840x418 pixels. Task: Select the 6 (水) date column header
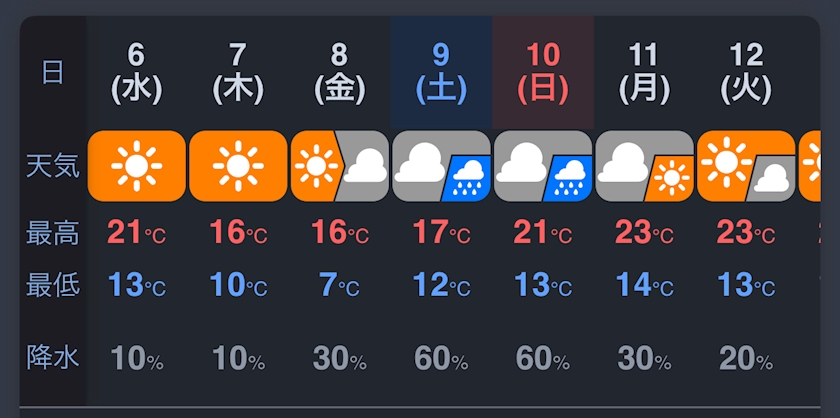[x=137, y=72]
